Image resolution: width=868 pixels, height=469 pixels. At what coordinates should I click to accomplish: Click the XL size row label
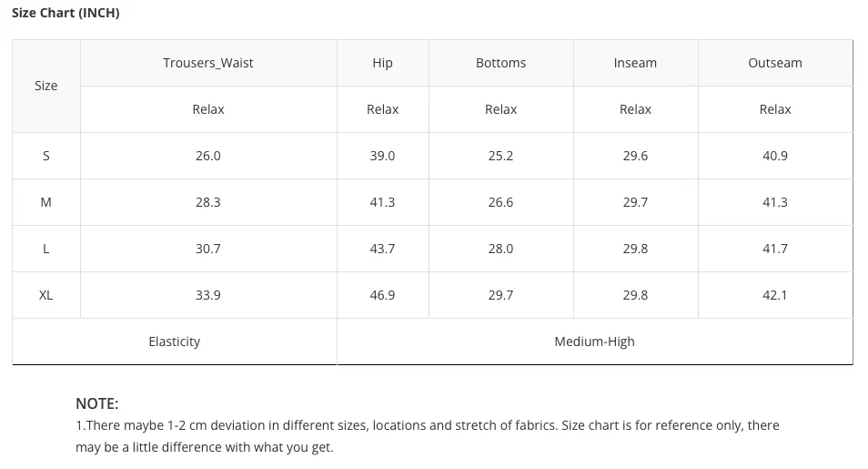[45, 295]
